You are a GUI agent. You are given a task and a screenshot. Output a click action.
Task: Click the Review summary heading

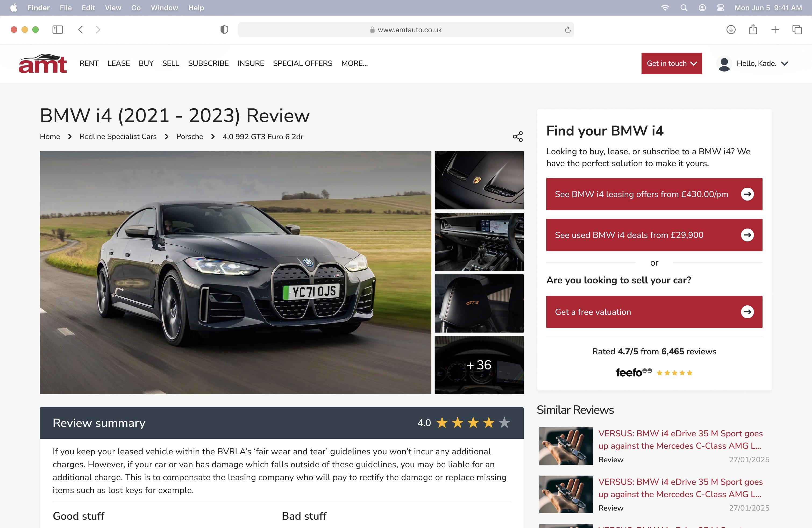pyautogui.click(x=99, y=423)
